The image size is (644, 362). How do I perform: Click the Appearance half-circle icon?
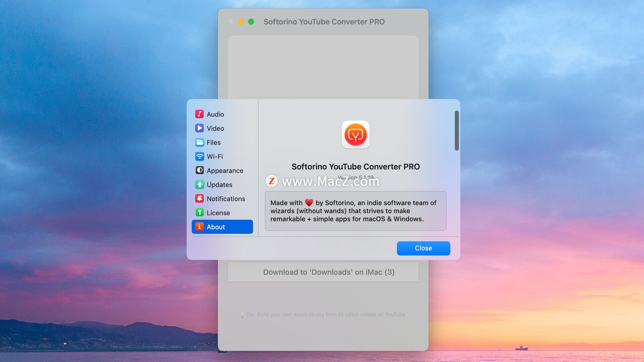tap(199, 171)
